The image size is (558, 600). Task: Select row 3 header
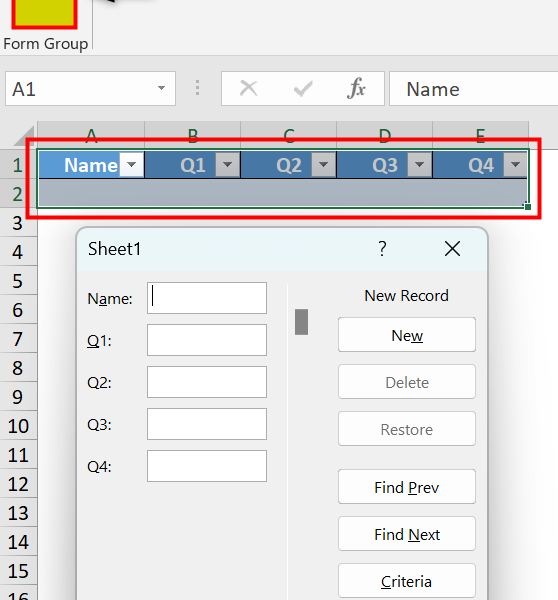pyautogui.click(x=18, y=223)
